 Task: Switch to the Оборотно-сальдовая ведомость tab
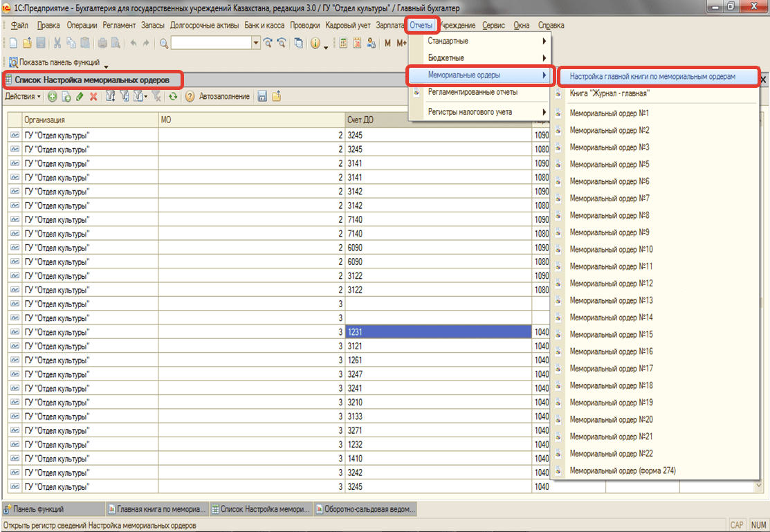[366, 509]
